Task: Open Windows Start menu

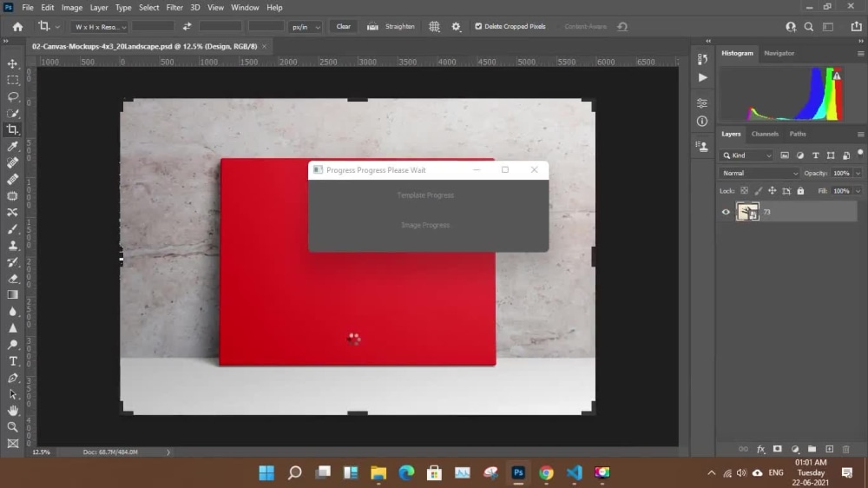Action: (266, 472)
